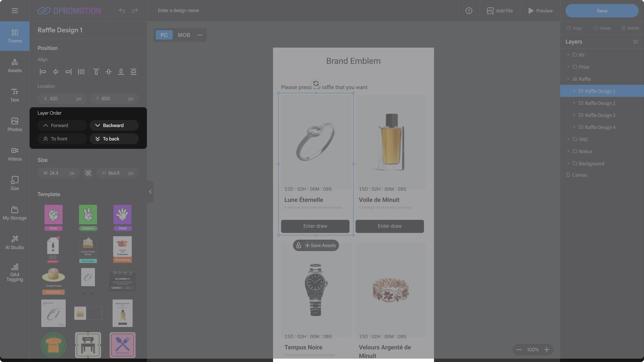The width and height of the screenshot is (644, 362).
Task: Click the rotate handle above selected raffle
Action: (316, 83)
